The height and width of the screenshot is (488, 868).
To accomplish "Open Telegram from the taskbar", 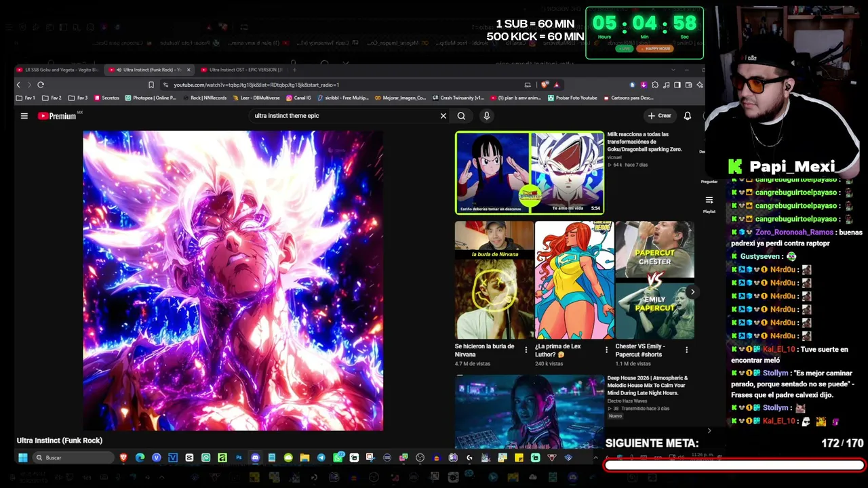I will coord(321,457).
